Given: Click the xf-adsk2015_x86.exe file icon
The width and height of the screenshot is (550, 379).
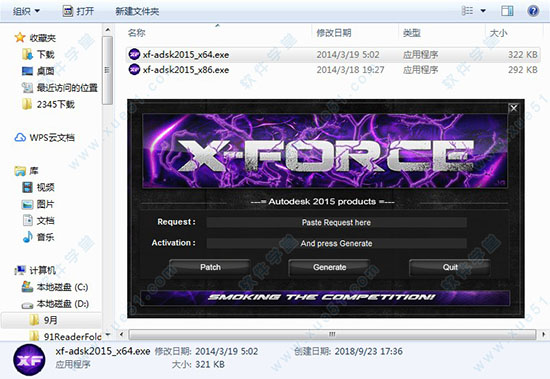Looking at the screenshot, I should pos(134,69).
